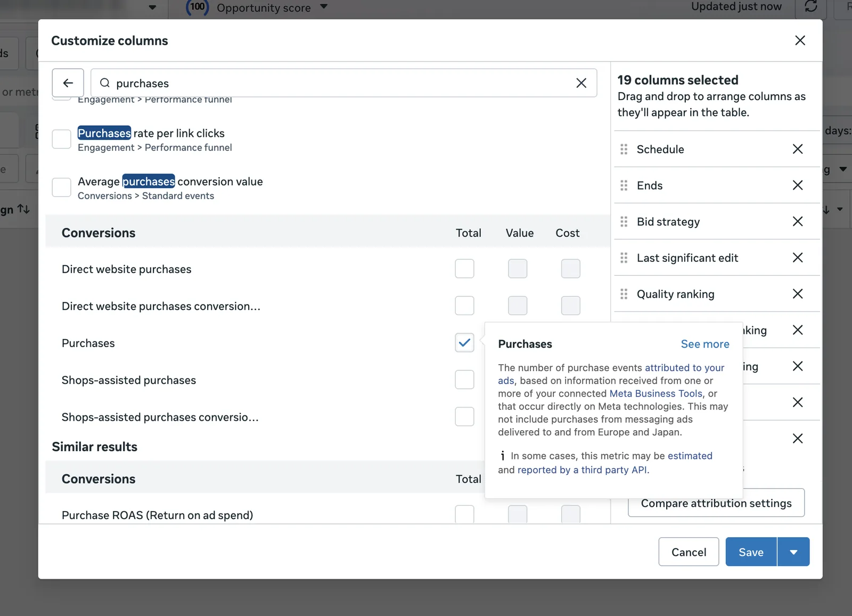The height and width of the screenshot is (616, 852).
Task: Click Compare attribution settings button
Action: click(716, 503)
